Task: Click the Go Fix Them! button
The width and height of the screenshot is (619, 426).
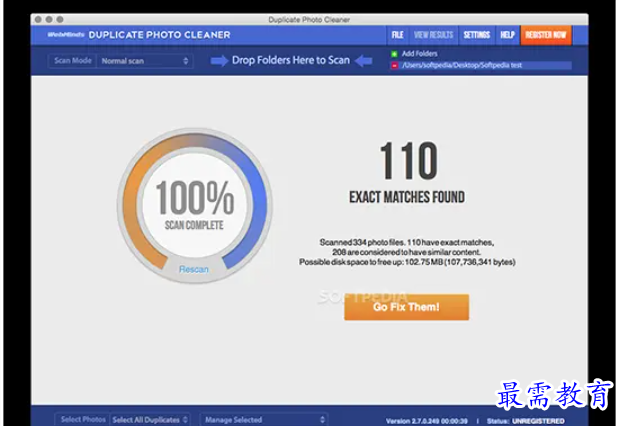Action: 406,307
